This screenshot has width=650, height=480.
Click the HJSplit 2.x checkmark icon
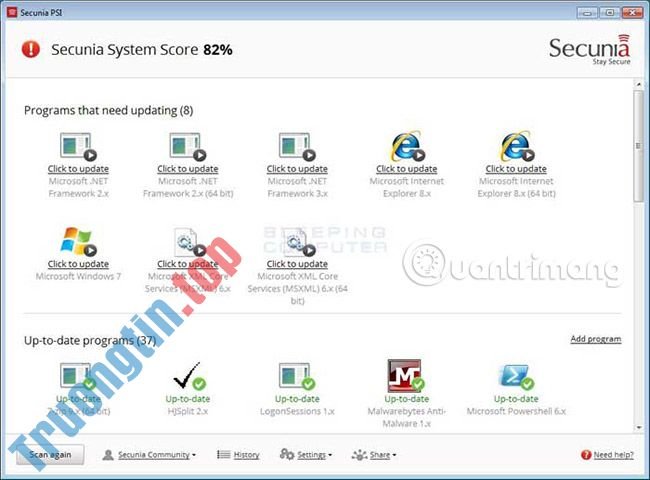[x=189, y=376]
